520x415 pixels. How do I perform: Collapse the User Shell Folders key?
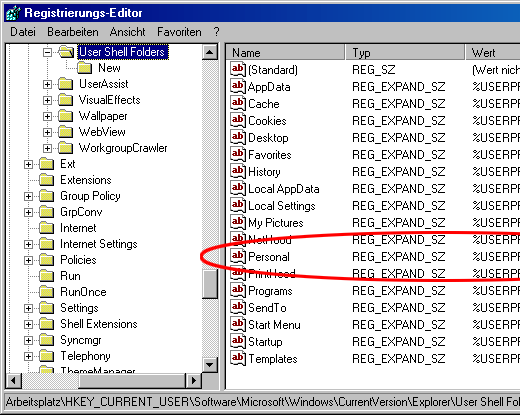[48, 52]
